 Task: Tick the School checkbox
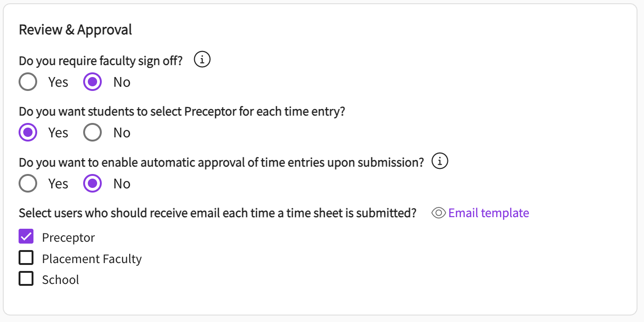click(x=26, y=279)
